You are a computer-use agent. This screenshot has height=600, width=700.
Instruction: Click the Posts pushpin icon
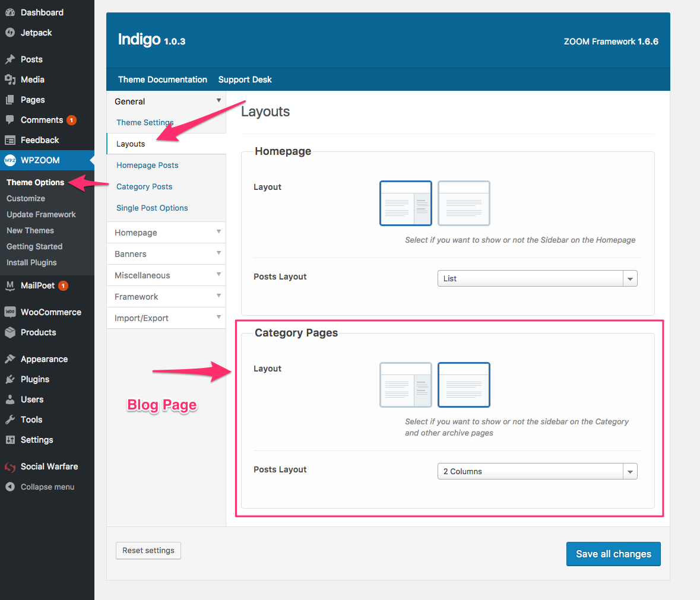click(10, 59)
